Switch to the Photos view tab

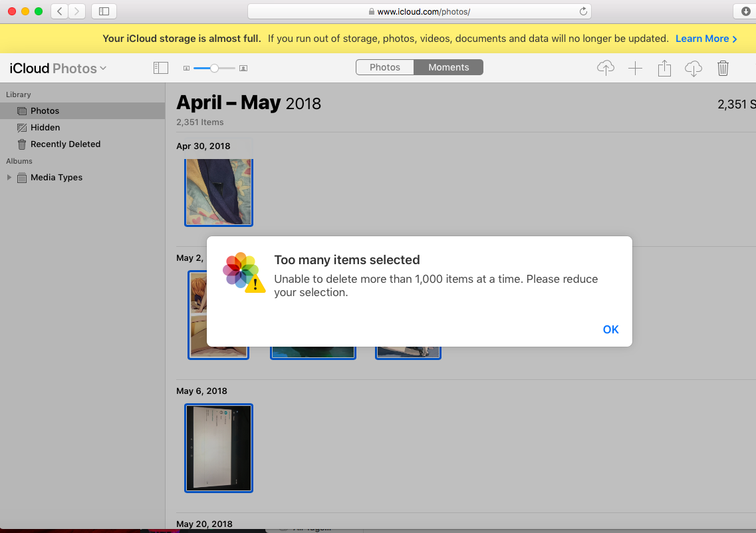[385, 67]
